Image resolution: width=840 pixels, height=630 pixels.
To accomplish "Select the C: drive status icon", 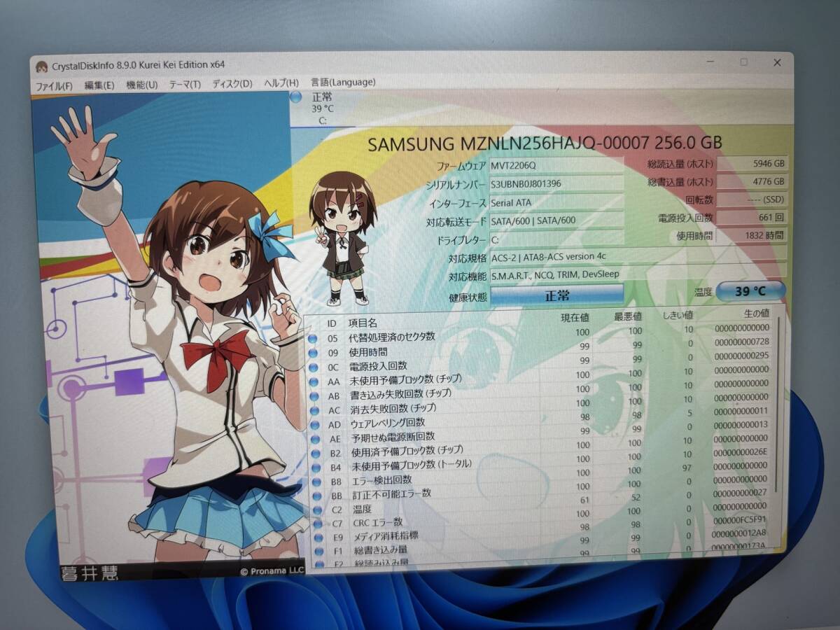I will coord(296,97).
